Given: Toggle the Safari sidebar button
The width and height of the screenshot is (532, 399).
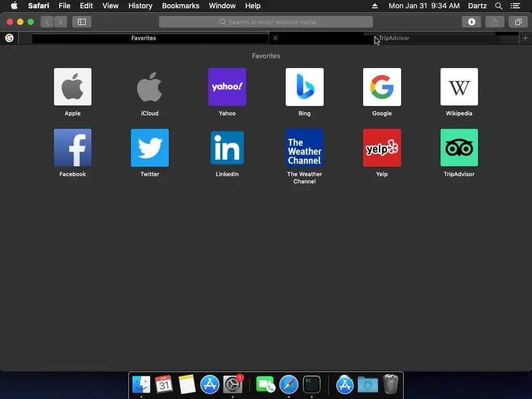Looking at the screenshot, I should [x=82, y=22].
